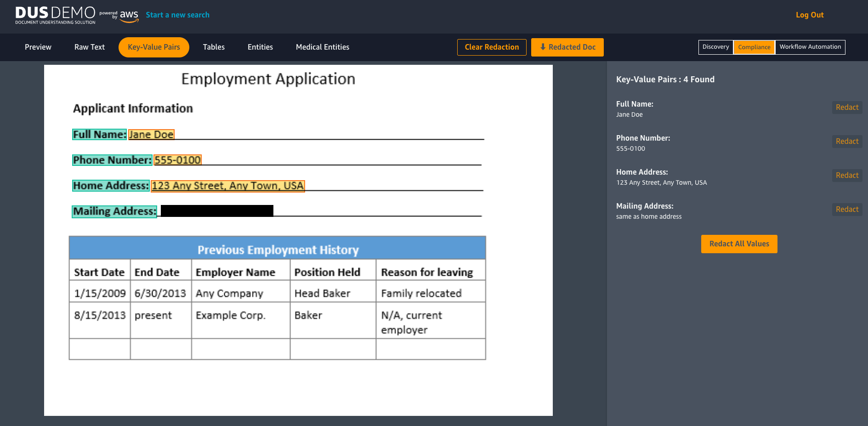The image size is (868, 426).
Task: Redact the Mailing Address value
Action: click(x=847, y=209)
